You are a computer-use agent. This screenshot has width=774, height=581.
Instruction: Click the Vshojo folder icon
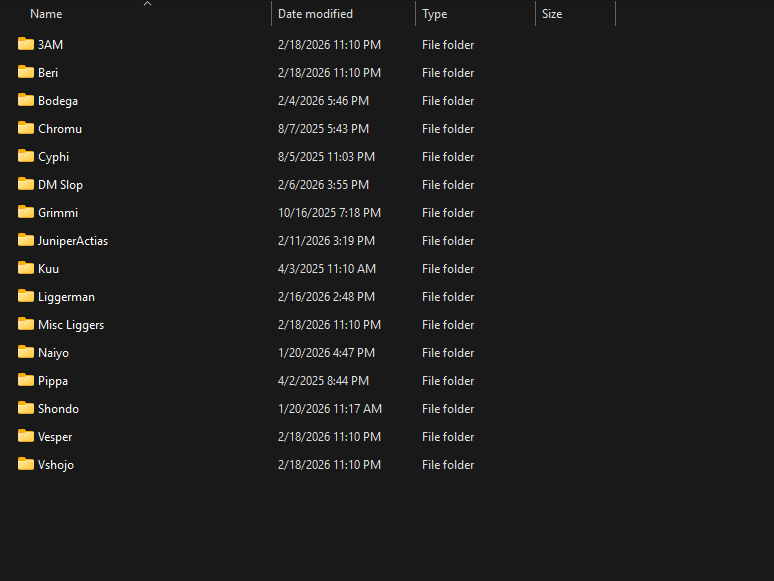26,465
